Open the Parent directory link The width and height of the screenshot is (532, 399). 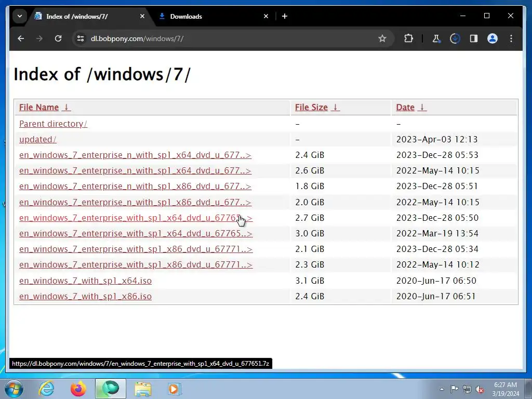(54, 124)
